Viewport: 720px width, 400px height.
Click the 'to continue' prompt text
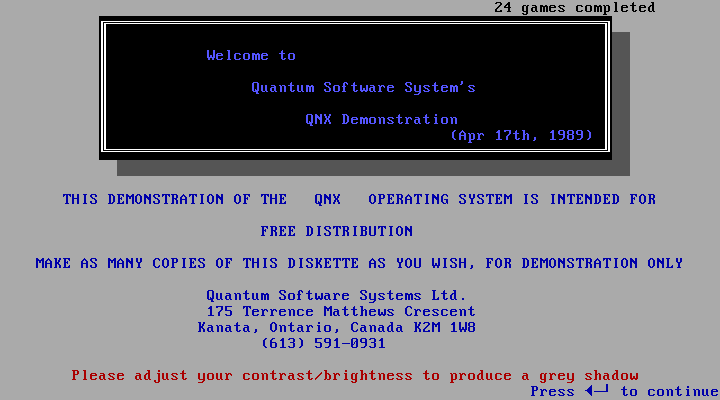[x=669, y=391]
